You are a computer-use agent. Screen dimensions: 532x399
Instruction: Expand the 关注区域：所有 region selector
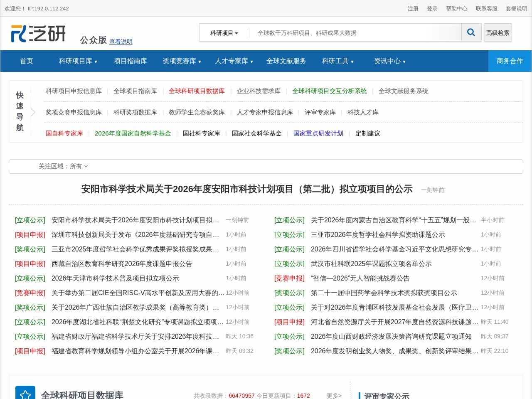(63, 166)
